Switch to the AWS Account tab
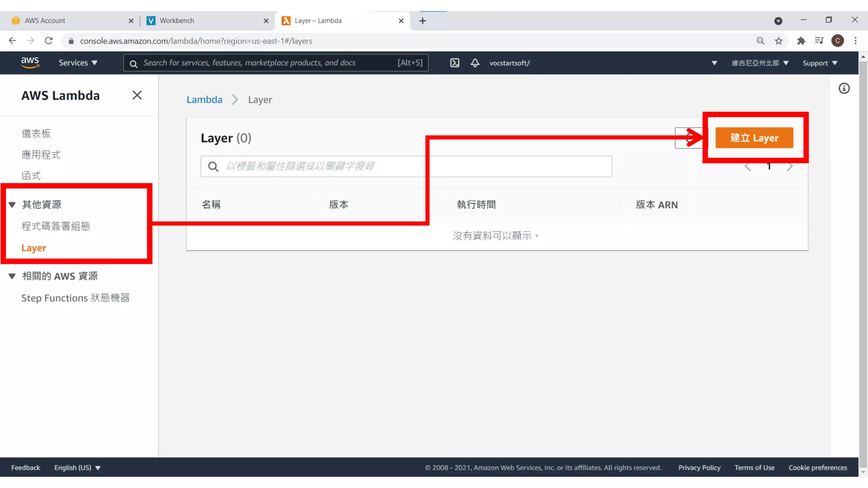 pos(45,20)
